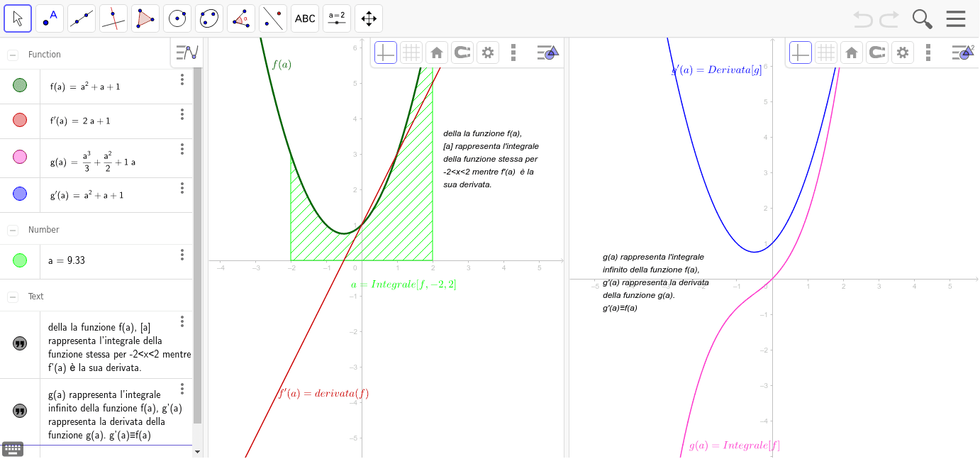Open options menu for a = 9.33 row
This screenshot has height=459, width=980.
[182, 255]
